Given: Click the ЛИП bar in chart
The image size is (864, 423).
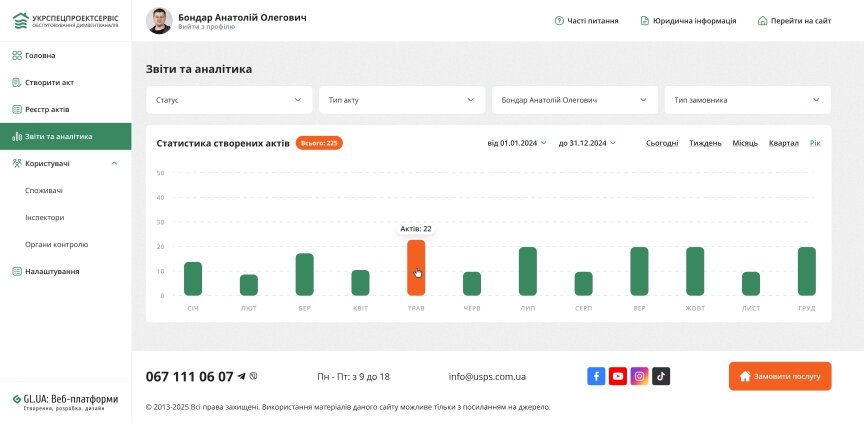Looking at the screenshot, I should point(528,271).
